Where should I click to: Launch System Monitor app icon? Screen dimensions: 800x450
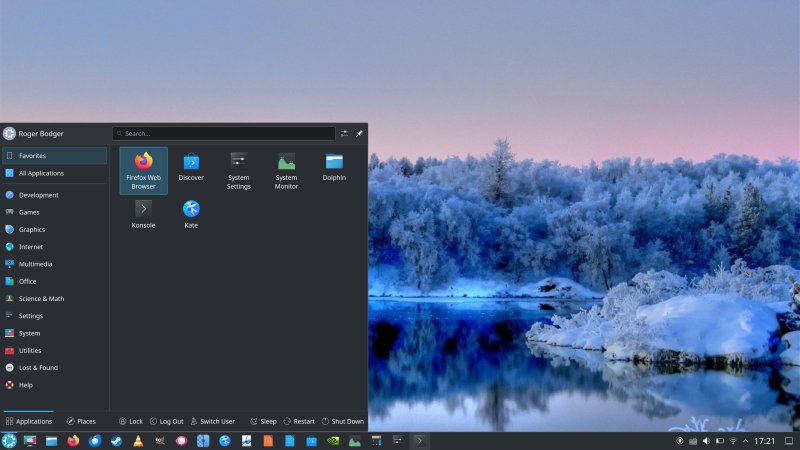point(286,170)
